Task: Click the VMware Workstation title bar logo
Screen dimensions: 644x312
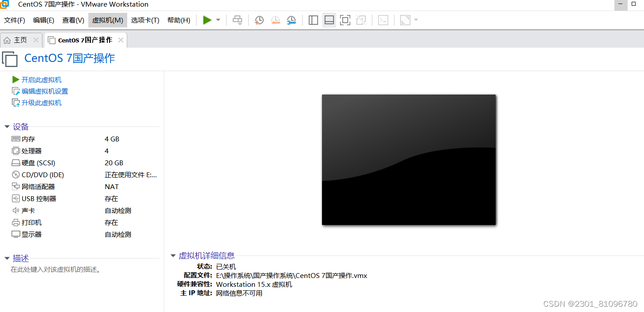Action: click(4, 5)
